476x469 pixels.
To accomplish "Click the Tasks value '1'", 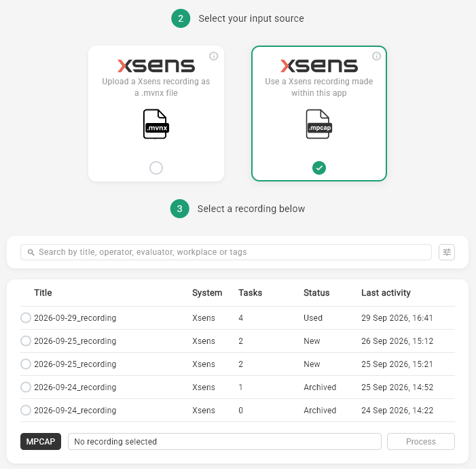I will click(241, 387).
